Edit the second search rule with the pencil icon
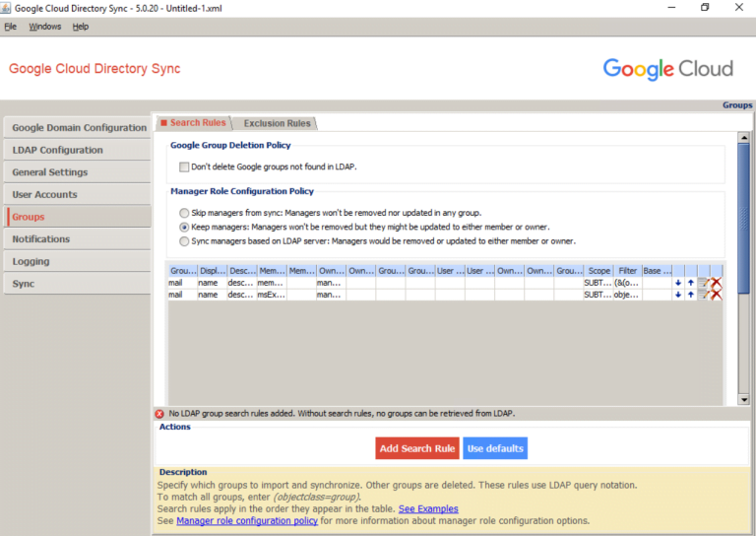This screenshot has height=536, width=756. 704,295
